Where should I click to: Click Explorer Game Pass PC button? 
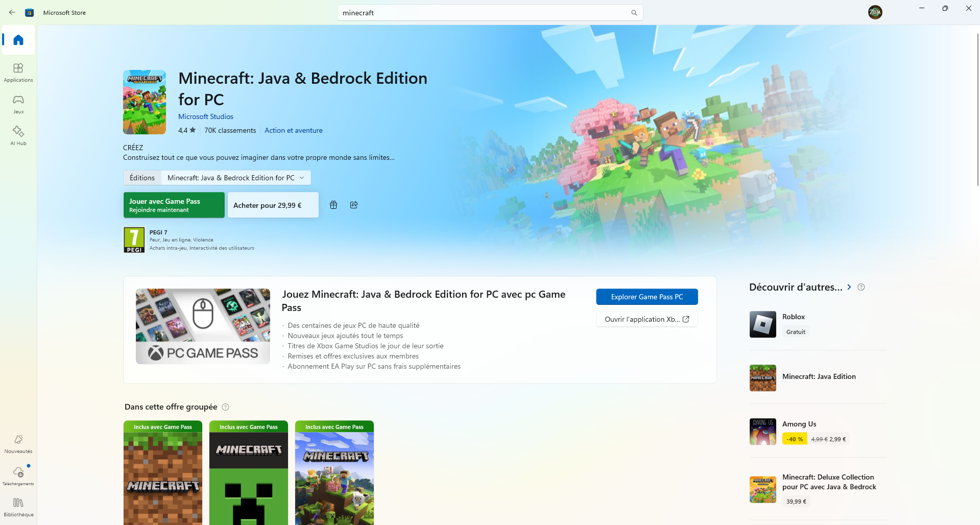647,297
